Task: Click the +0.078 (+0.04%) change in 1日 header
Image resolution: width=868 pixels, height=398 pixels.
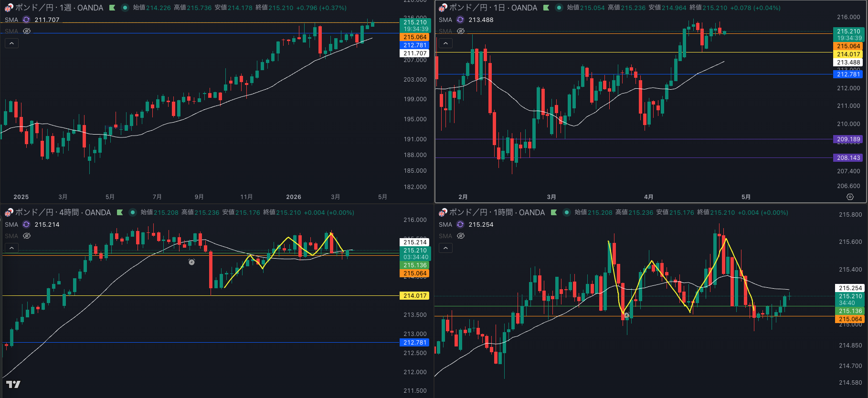Action: point(755,8)
